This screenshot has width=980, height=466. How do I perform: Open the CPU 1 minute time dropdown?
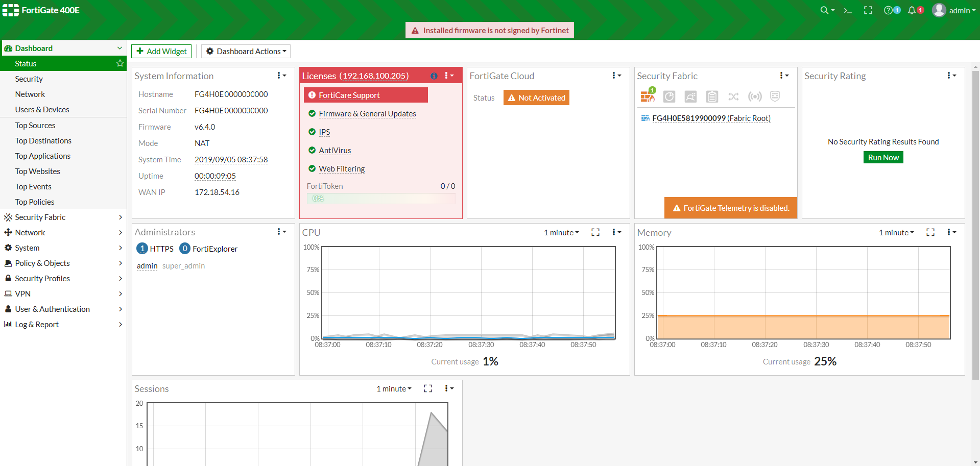pos(561,232)
